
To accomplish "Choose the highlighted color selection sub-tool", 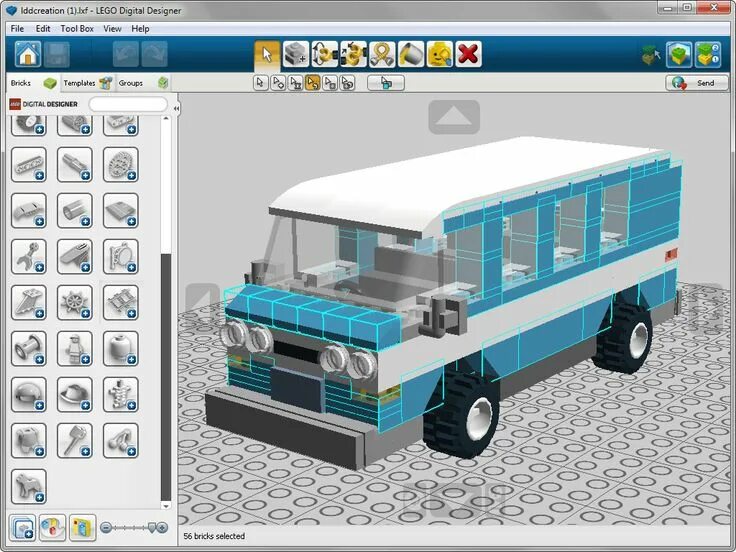I will click(x=313, y=83).
